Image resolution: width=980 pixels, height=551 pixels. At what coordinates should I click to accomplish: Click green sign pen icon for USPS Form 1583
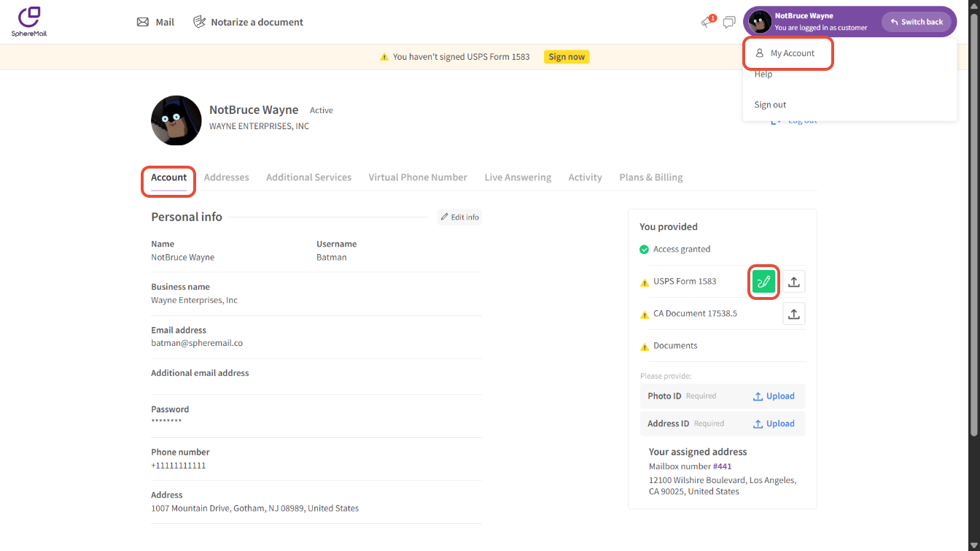point(764,281)
